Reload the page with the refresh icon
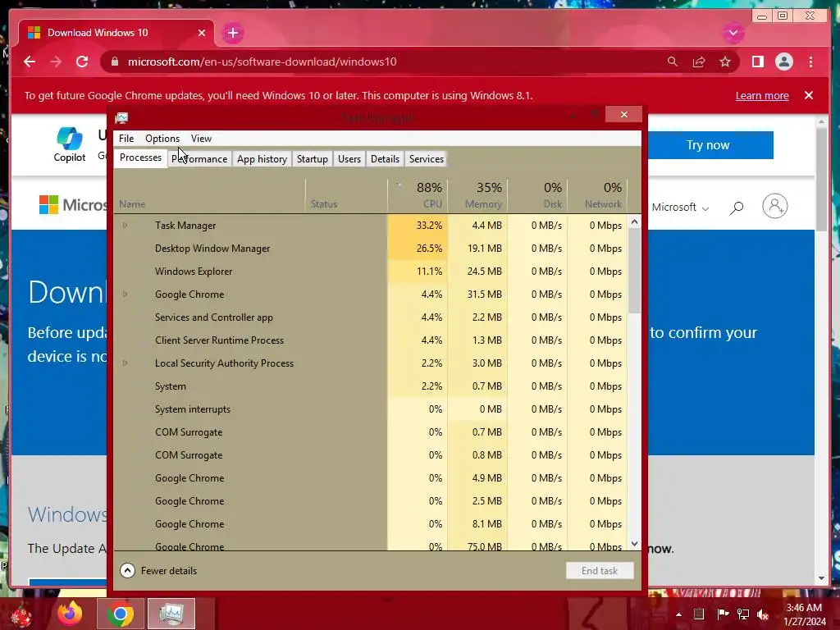840x630 pixels. [82, 62]
